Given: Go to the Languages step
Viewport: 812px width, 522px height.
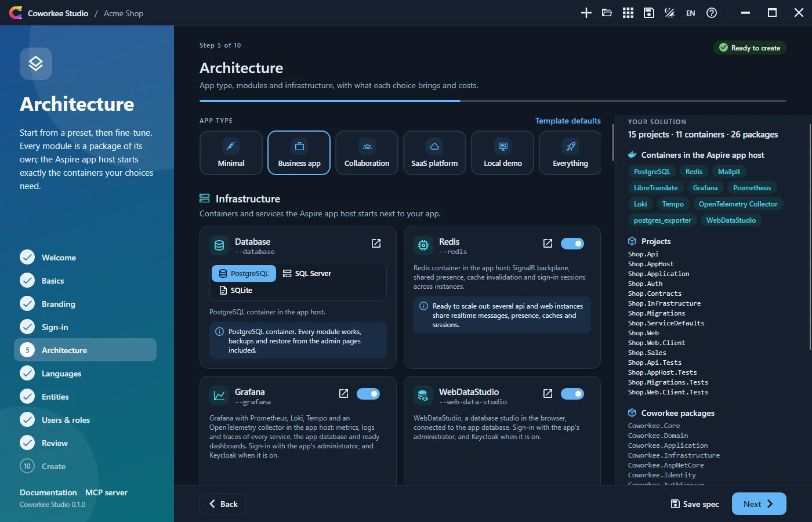Looking at the screenshot, I should tap(85, 373).
